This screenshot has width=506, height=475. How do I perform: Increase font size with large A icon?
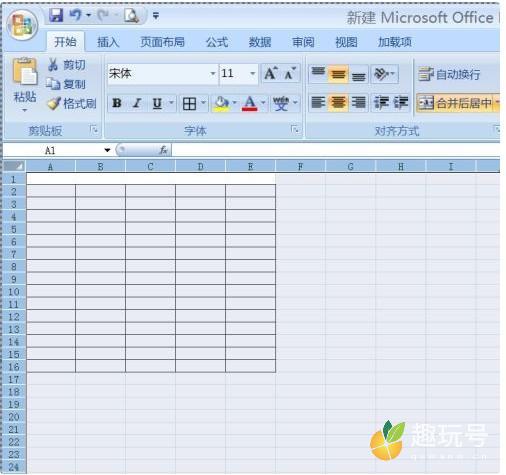click(271, 73)
